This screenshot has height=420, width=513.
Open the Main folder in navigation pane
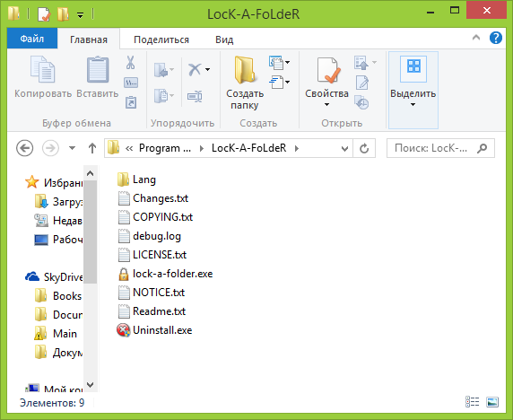[56, 334]
